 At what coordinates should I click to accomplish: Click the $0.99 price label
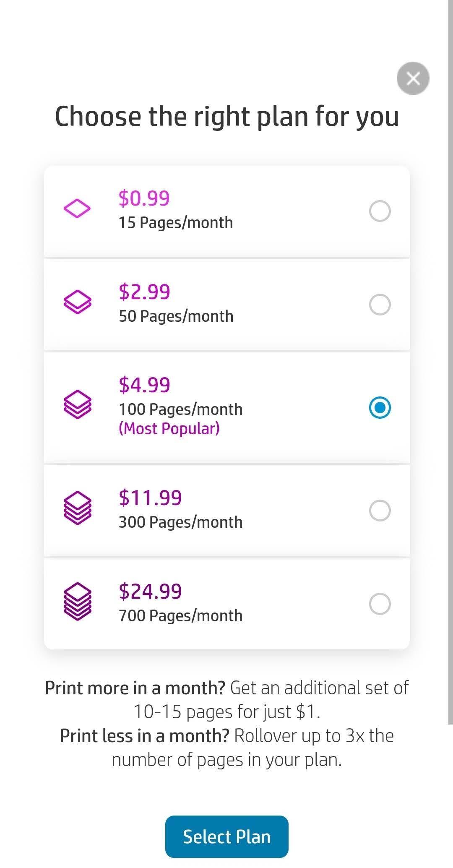click(144, 198)
